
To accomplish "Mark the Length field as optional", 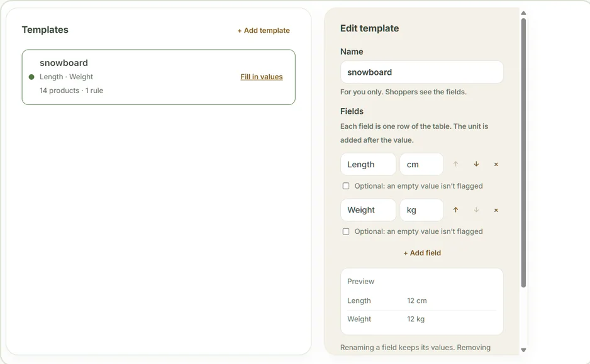I will pyautogui.click(x=346, y=185).
